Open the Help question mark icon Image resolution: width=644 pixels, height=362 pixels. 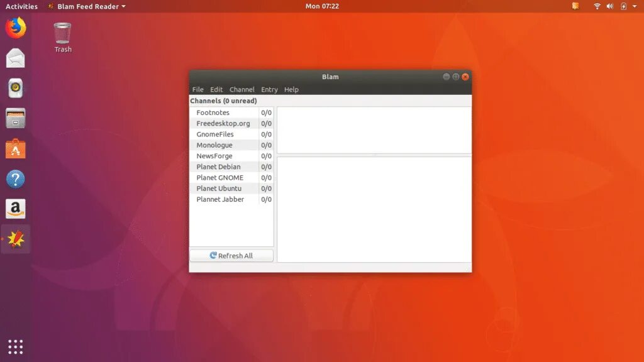(16, 179)
